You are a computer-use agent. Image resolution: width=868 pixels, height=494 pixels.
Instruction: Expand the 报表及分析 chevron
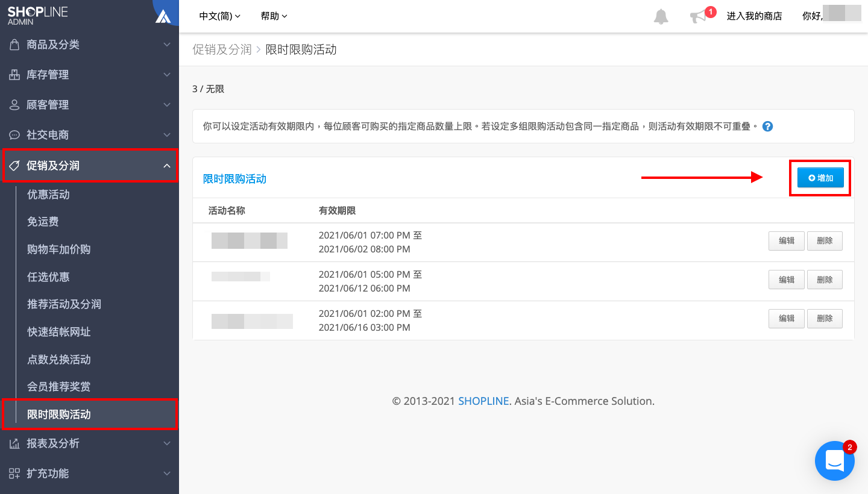click(x=167, y=443)
